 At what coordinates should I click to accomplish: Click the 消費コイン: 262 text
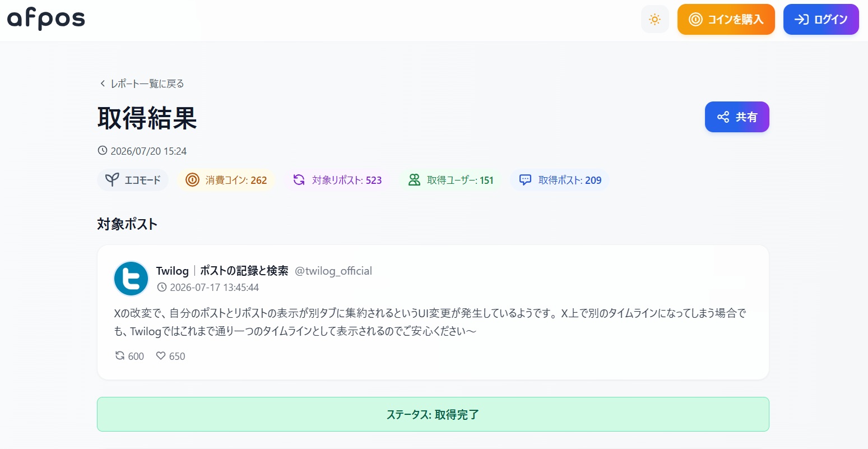[x=236, y=180]
